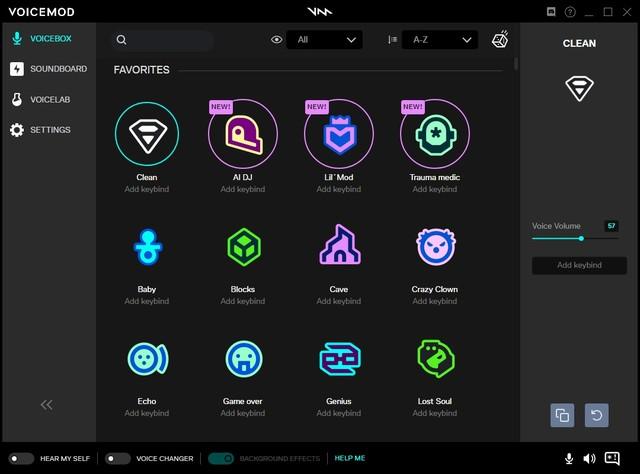
Task: Choose the Lost Soul voice icon
Action: click(x=436, y=358)
